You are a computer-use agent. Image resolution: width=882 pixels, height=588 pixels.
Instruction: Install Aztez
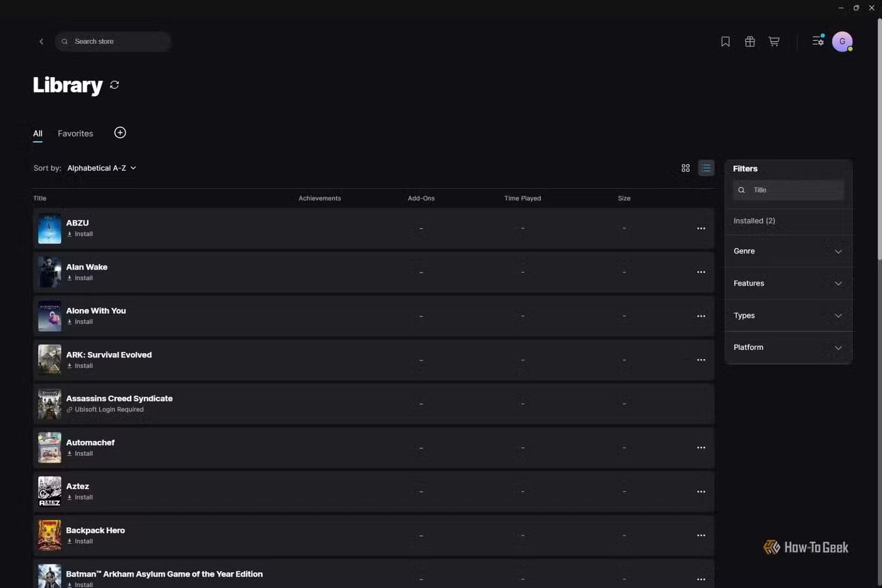click(80, 498)
